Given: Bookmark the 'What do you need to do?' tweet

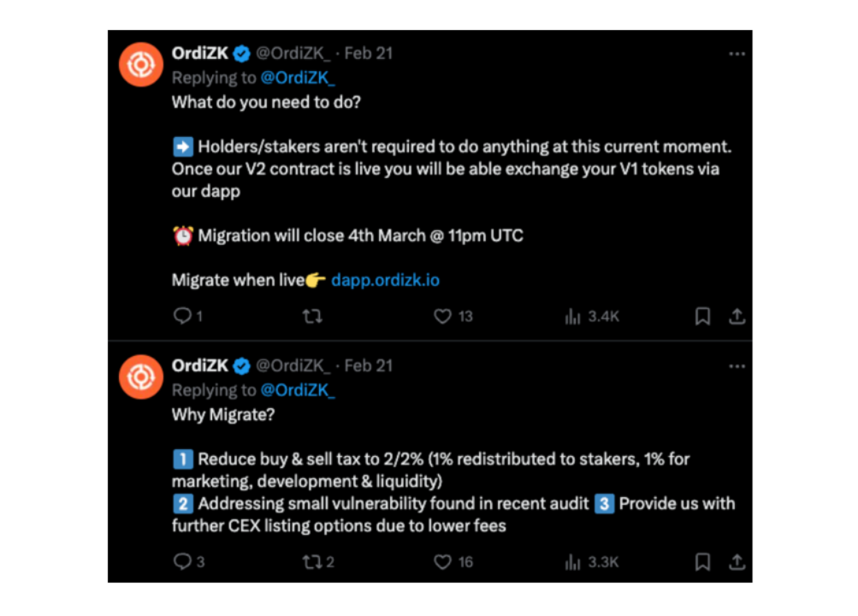Looking at the screenshot, I should coord(702,317).
